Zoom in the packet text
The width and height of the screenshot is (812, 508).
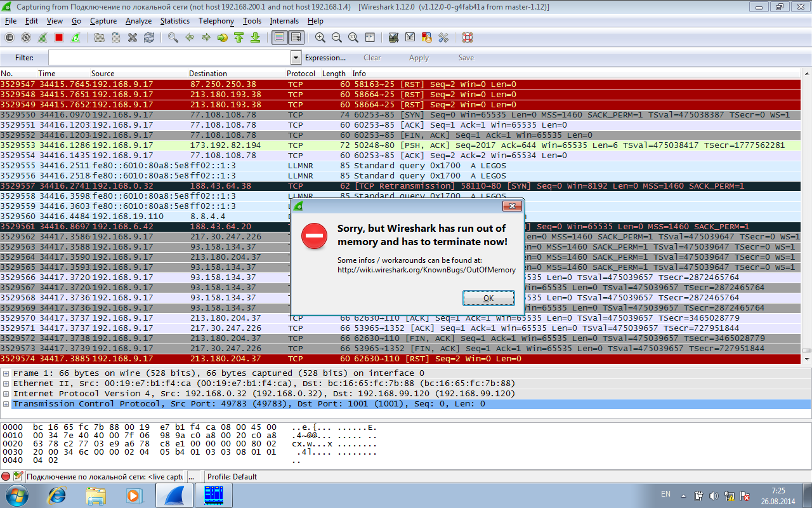tap(320, 37)
